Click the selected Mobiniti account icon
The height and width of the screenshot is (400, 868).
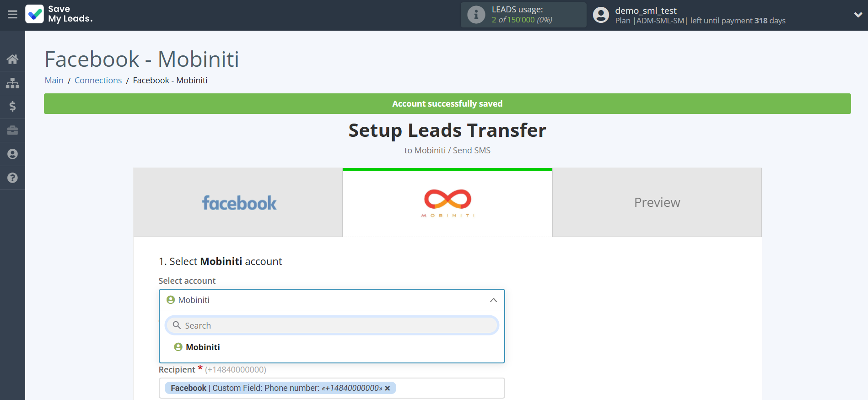(x=171, y=300)
